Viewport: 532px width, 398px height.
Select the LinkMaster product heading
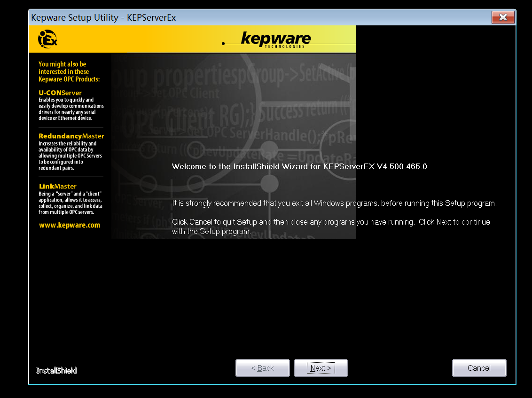tap(57, 187)
